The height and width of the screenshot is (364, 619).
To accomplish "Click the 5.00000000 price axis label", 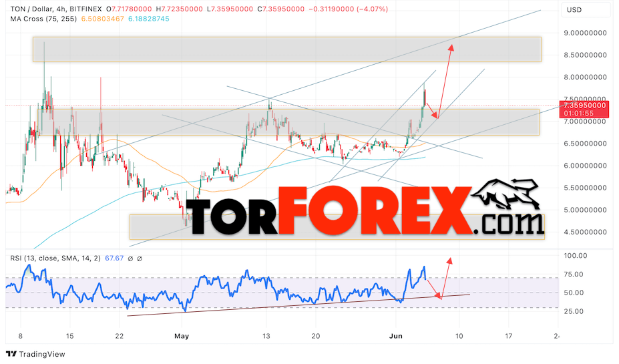I will 586,210.
